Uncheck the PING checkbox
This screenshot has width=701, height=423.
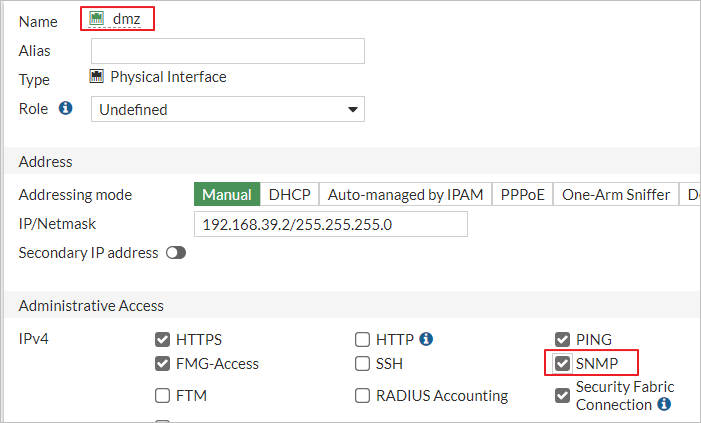(x=562, y=339)
